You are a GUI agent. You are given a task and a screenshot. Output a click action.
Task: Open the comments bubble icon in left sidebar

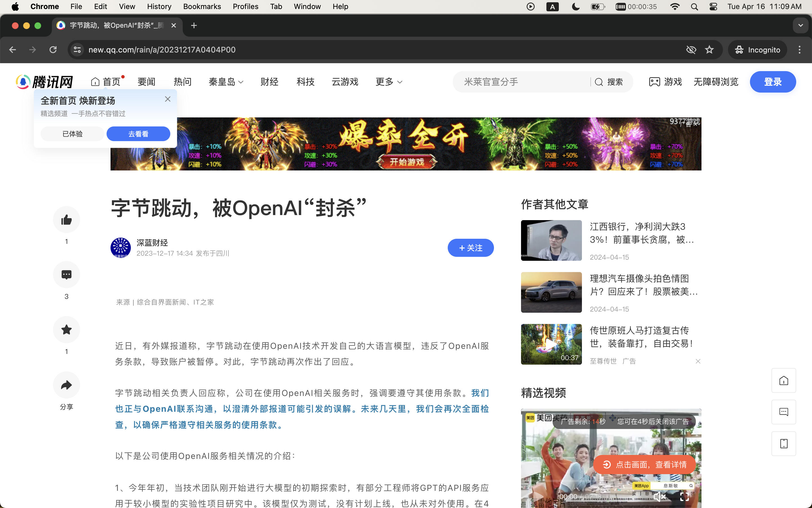[x=67, y=275]
